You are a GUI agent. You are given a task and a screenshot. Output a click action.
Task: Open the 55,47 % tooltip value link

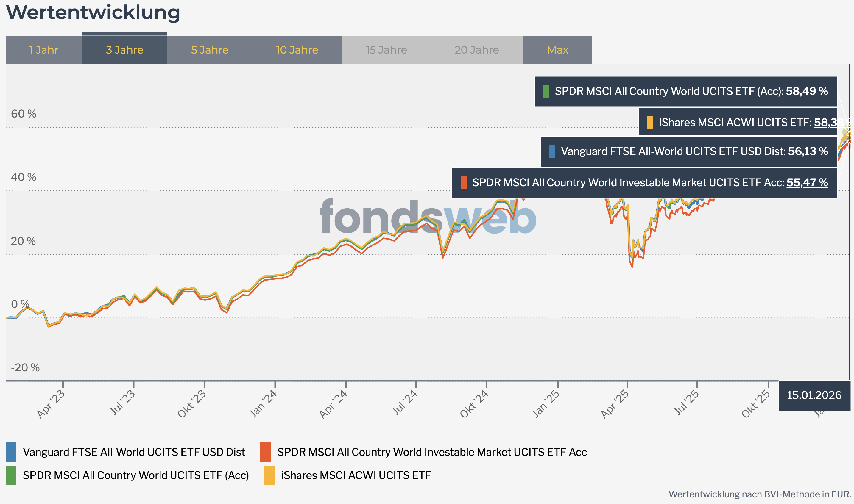[807, 182]
